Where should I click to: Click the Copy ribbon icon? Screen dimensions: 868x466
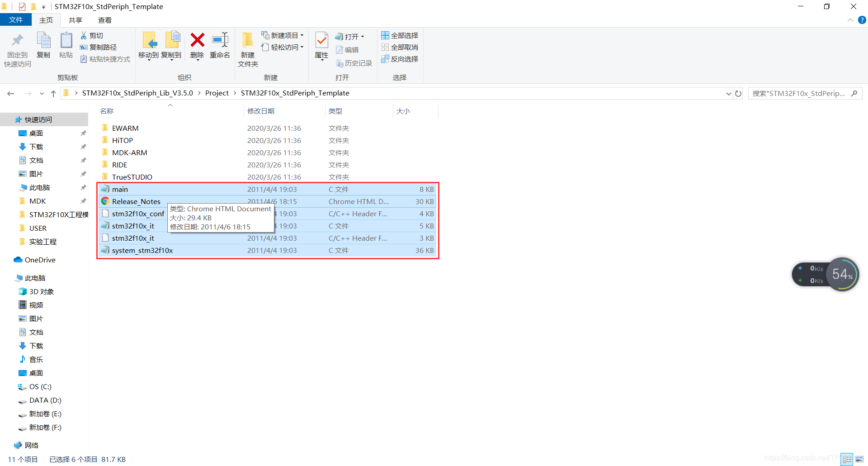(x=43, y=40)
